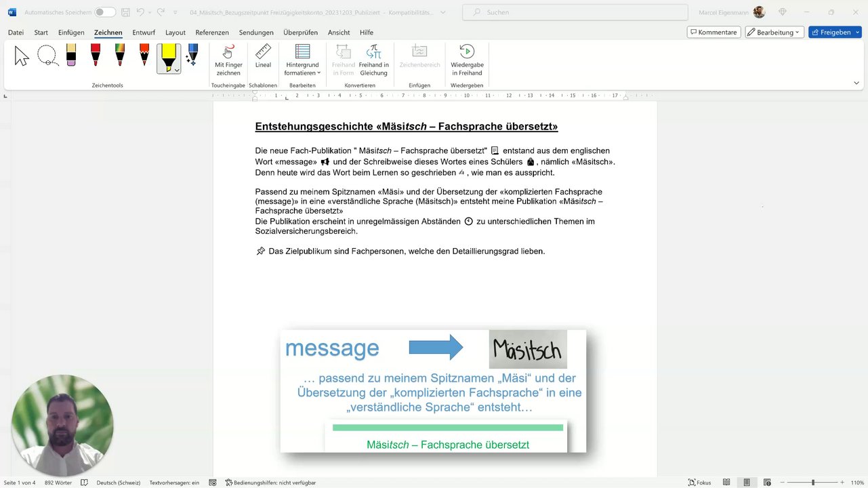Switch to Read Mode view icon

726,483
